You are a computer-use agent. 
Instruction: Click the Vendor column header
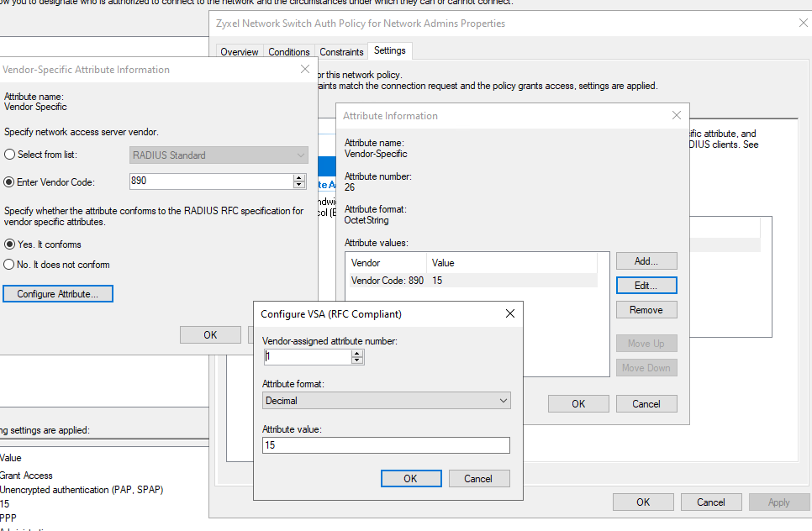388,263
